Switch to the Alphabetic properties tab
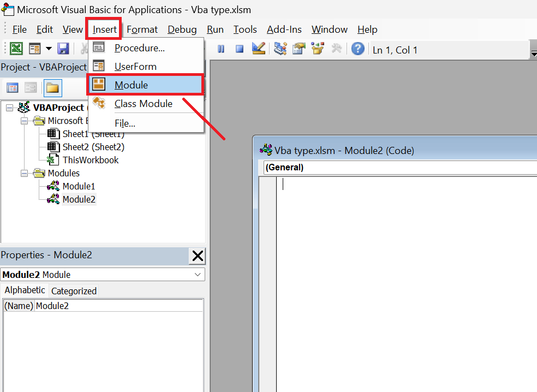Screen dimensions: 537x392 [x=25, y=290]
